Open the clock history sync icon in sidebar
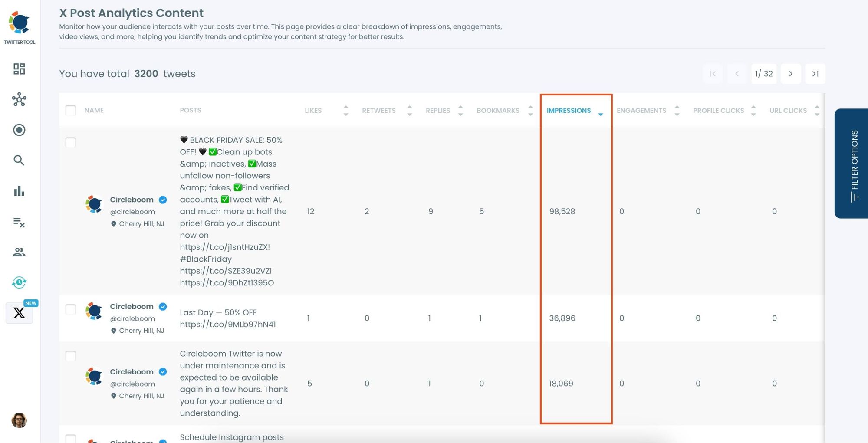This screenshot has height=443, width=868. click(19, 282)
